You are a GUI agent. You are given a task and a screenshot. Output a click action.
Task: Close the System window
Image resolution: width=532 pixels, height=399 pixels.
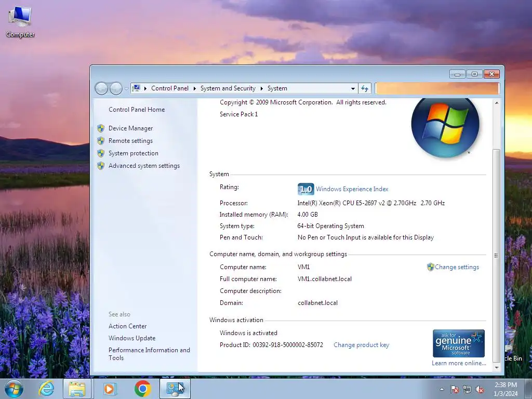[491, 74]
